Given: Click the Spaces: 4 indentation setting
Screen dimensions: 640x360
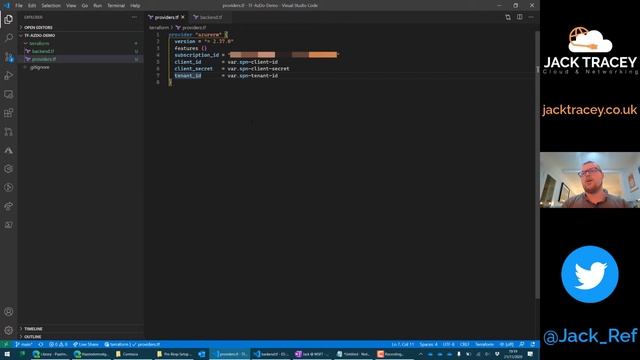Looking at the screenshot, I should (x=428, y=344).
